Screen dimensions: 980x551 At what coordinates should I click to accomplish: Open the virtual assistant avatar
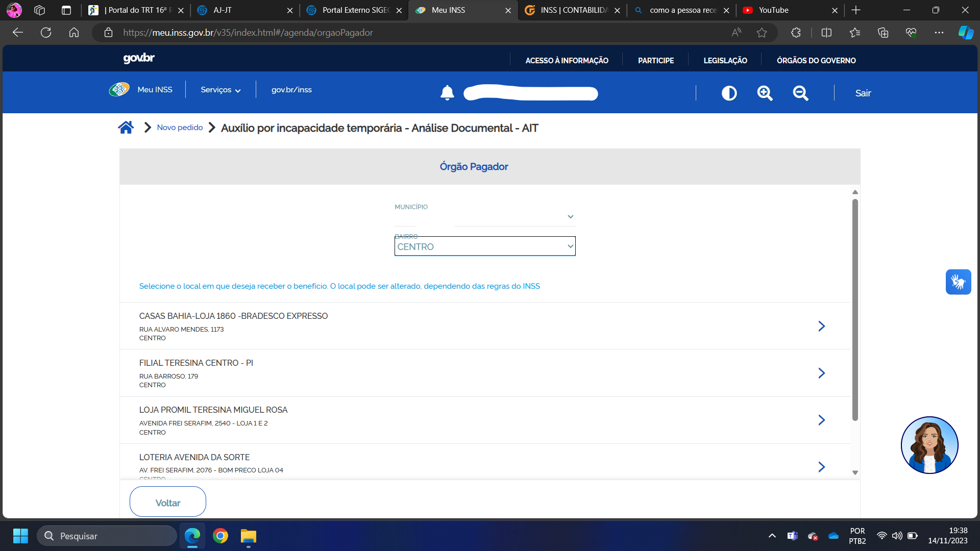pos(929,445)
